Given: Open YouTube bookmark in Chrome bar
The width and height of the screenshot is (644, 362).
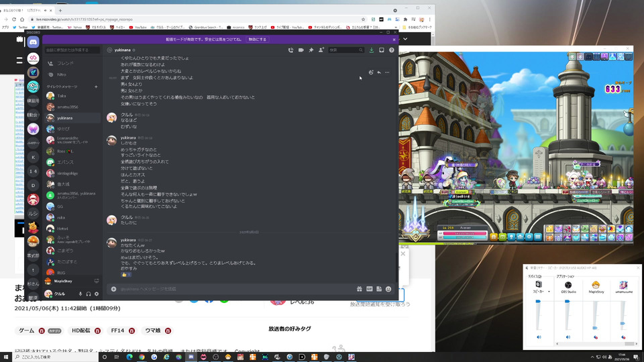Looking at the screenshot, I should click(138, 27).
